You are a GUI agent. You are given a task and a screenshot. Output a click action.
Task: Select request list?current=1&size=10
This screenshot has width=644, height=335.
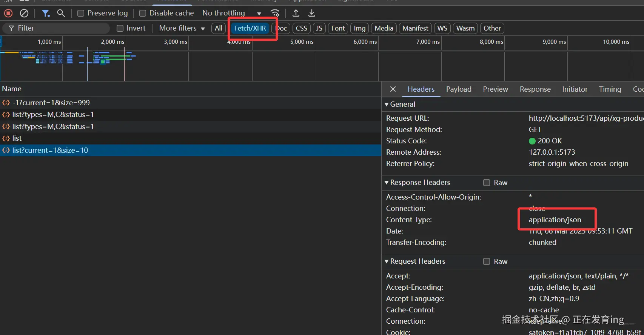191,150
